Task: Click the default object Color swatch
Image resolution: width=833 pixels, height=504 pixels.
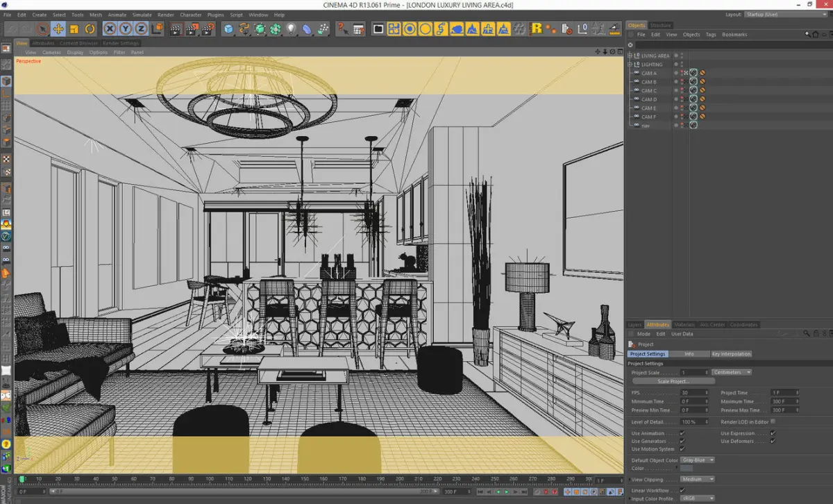Action: [687, 469]
